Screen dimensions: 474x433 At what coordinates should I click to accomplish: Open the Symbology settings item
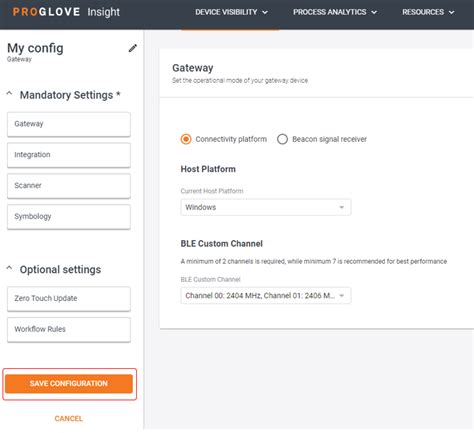[69, 217]
